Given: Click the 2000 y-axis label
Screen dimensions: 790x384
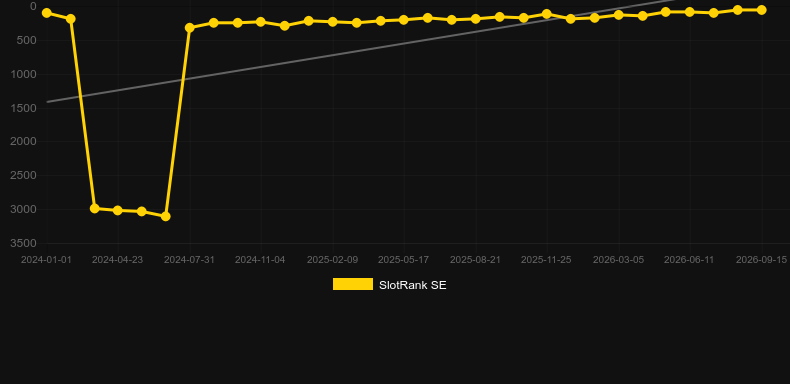Looking at the screenshot, I should pyautogui.click(x=24, y=142).
